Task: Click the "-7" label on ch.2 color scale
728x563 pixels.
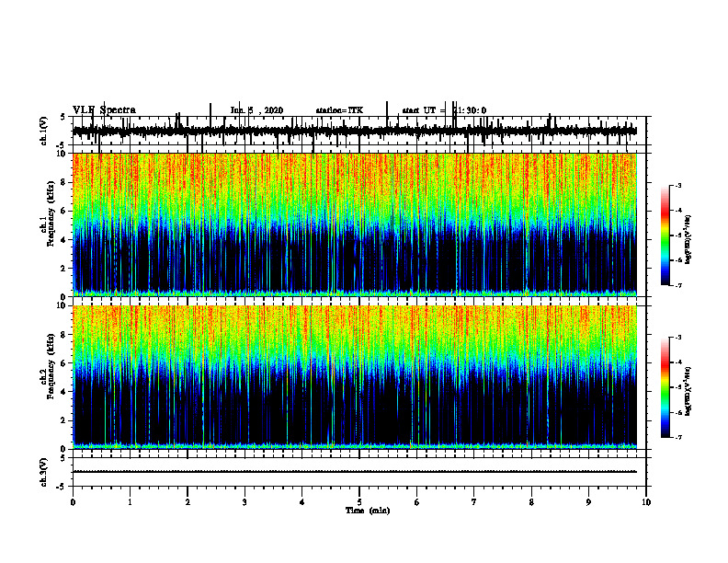Action: (677, 438)
